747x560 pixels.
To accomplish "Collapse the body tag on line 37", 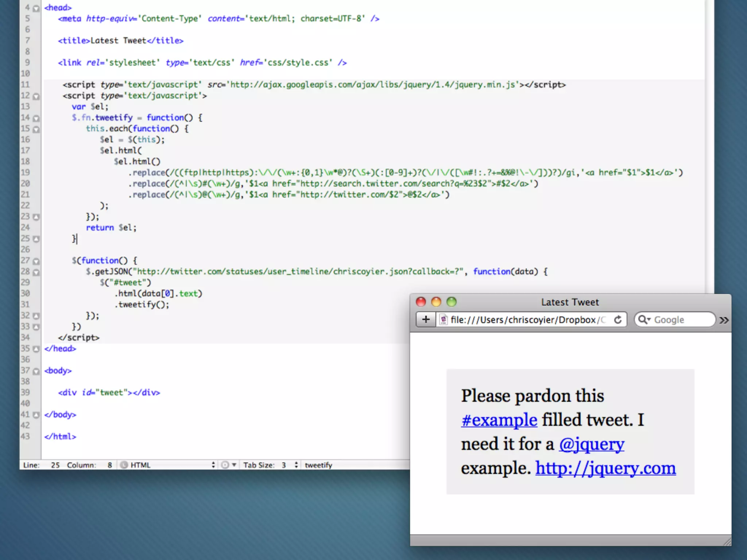I will pyautogui.click(x=36, y=371).
